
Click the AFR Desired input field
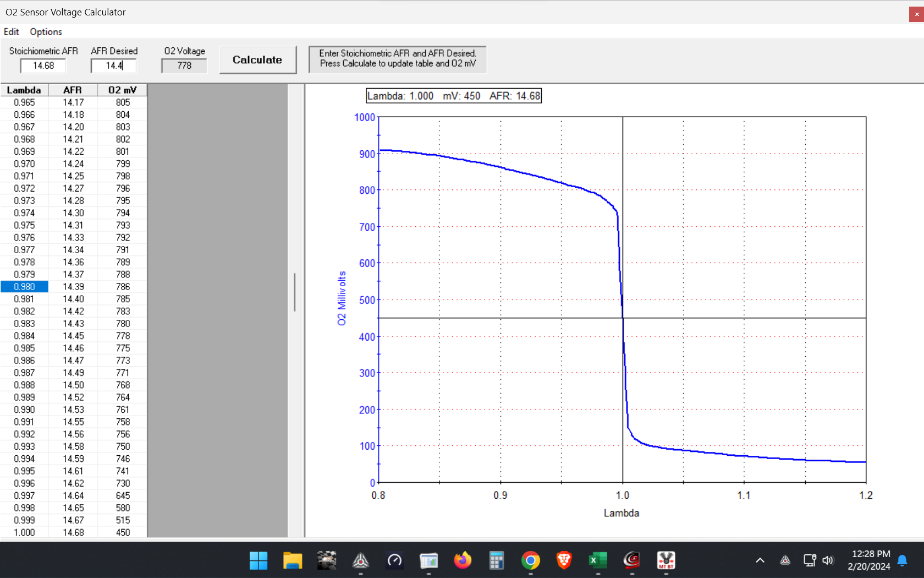click(113, 66)
